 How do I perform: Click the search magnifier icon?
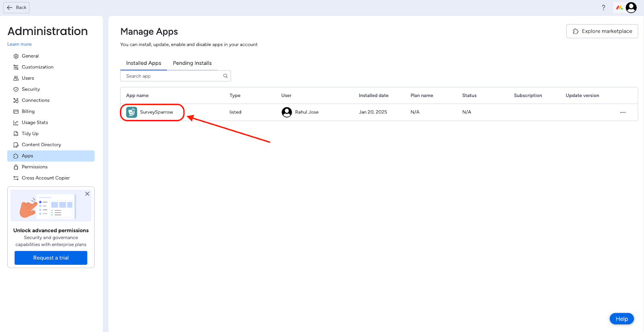pos(225,76)
